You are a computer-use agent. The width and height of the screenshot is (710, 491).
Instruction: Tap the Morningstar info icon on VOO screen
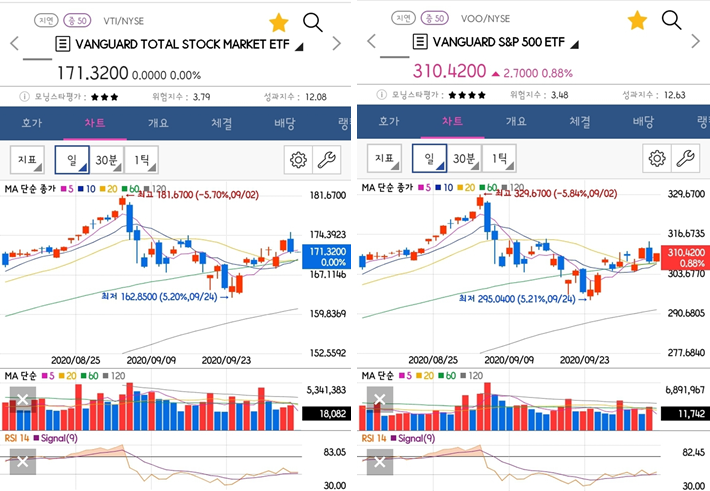click(x=381, y=94)
